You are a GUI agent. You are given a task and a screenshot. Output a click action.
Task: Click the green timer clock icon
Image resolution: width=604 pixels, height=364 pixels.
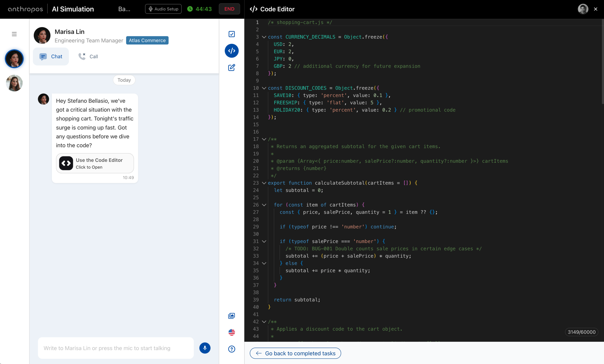(190, 9)
